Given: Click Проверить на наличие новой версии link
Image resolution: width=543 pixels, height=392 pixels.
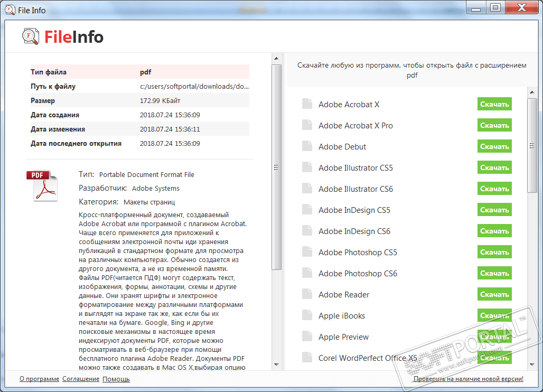Looking at the screenshot, I should (x=468, y=379).
